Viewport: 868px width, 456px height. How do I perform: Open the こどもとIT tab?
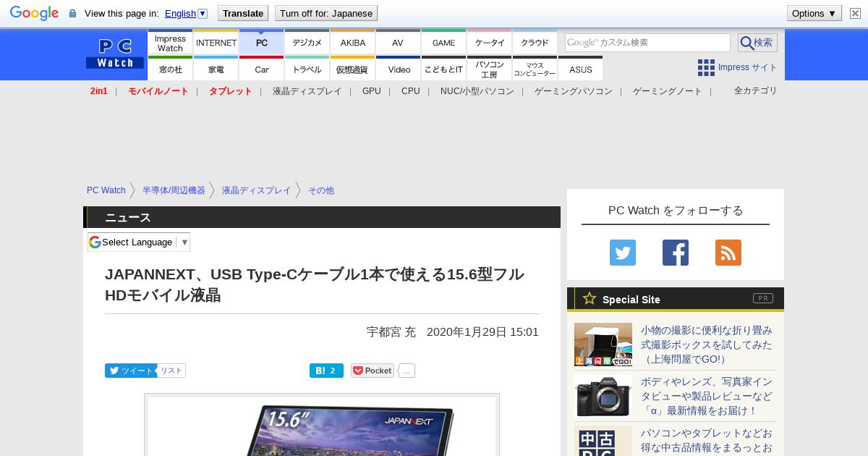(444, 69)
